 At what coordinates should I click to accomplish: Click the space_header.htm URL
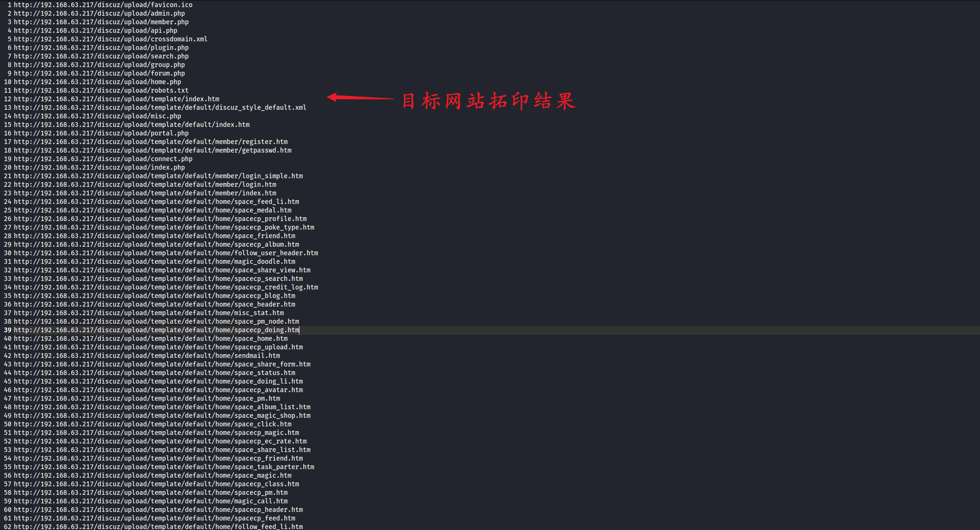click(x=154, y=304)
